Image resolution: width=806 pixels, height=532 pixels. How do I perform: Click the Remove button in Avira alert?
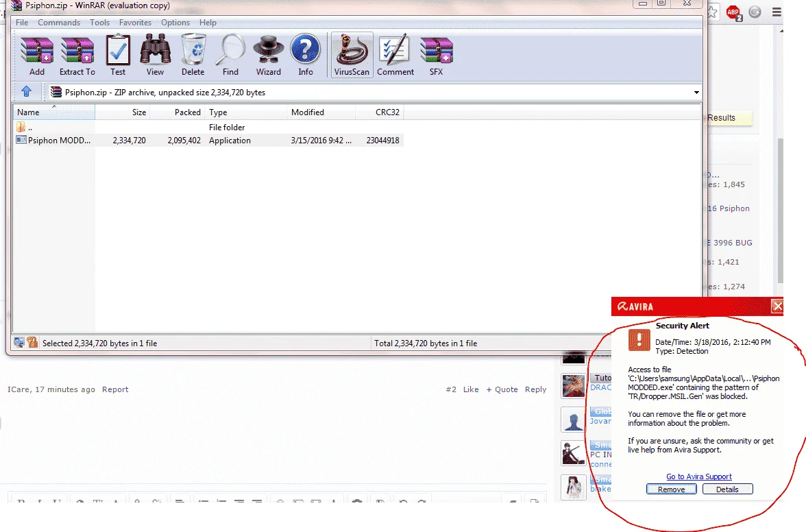point(672,489)
